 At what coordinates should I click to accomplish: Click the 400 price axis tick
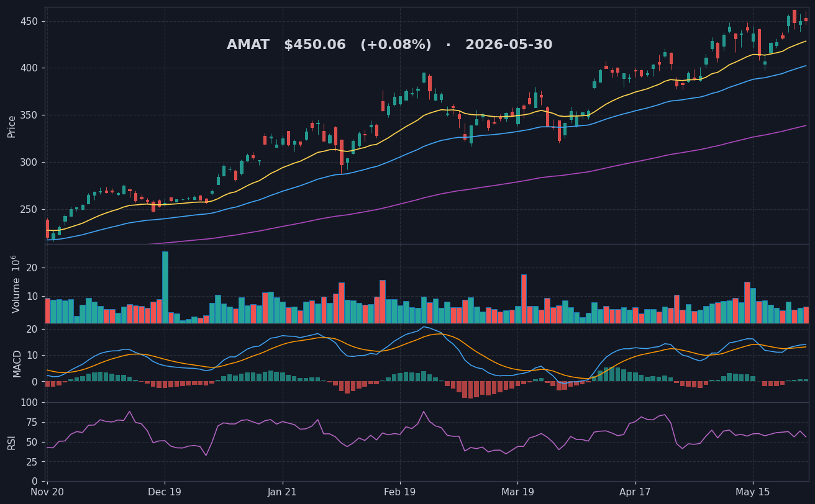click(30, 68)
